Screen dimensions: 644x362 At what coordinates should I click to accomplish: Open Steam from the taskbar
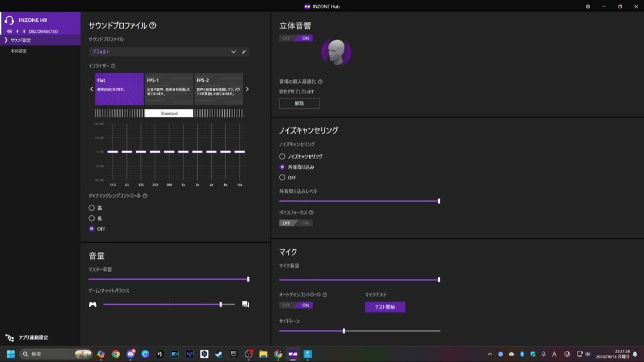tap(219, 354)
